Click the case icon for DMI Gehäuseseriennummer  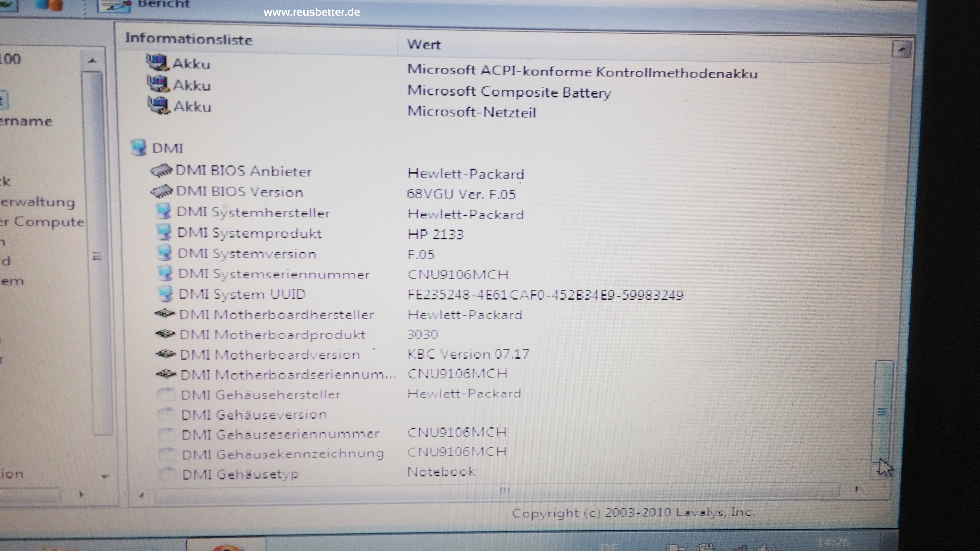pyautogui.click(x=167, y=434)
